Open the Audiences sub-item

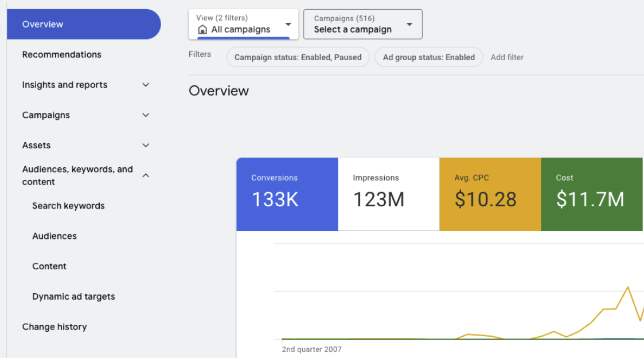pyautogui.click(x=54, y=236)
